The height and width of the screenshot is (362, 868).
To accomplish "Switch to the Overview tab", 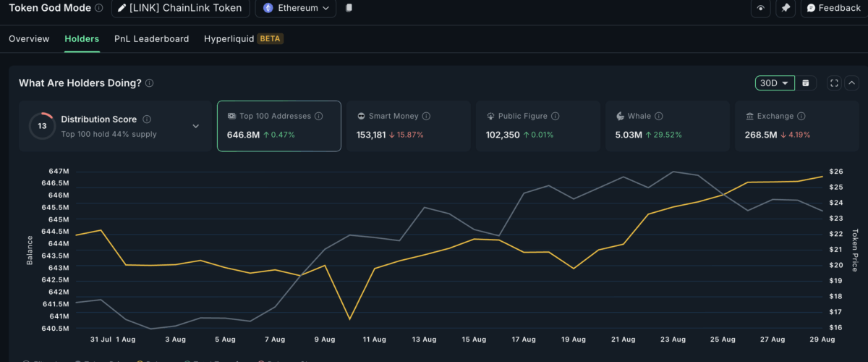I will [x=29, y=39].
